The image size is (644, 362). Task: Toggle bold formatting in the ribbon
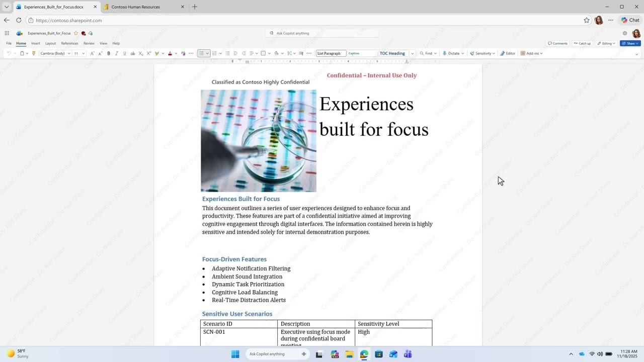point(109,53)
